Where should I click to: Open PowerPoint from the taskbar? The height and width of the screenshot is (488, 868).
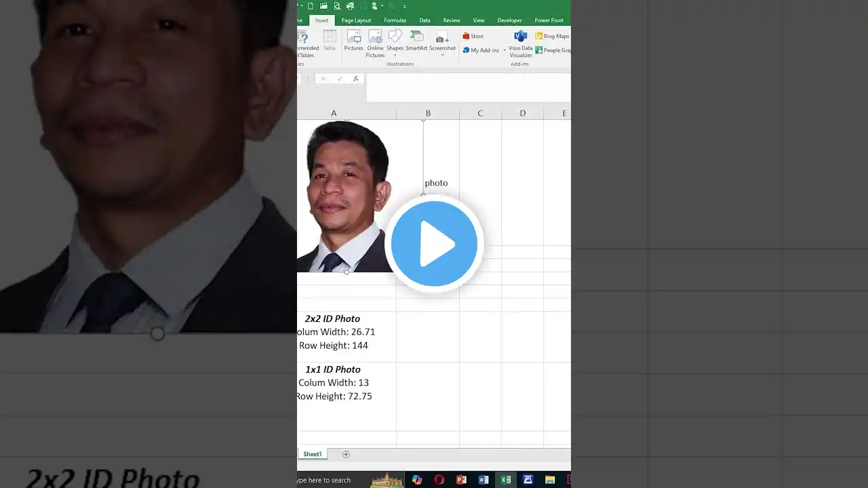click(462, 480)
